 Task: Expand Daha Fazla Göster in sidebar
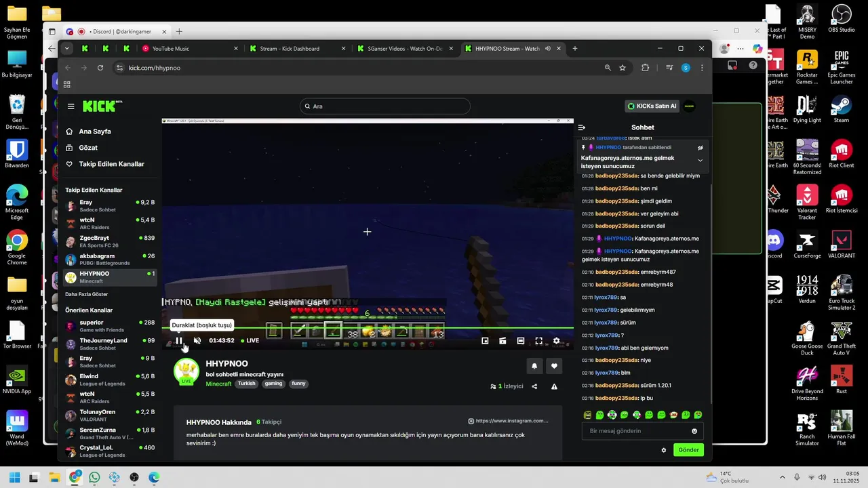86,294
